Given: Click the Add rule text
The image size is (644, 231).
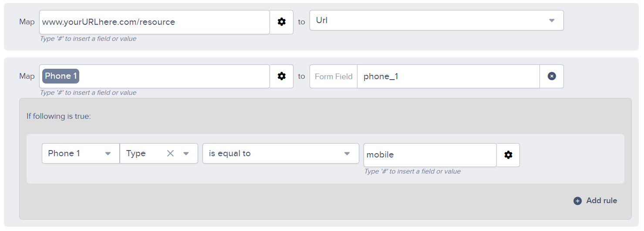Looking at the screenshot, I should point(601,201).
